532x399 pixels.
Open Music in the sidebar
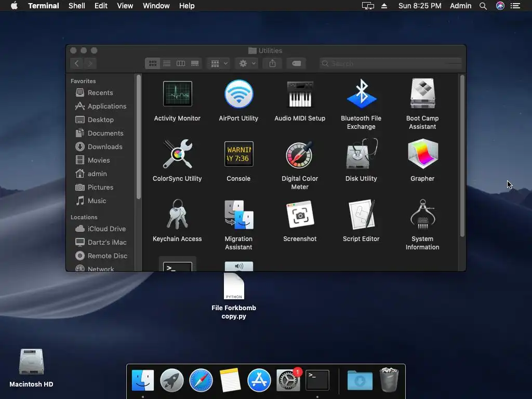coord(90,201)
